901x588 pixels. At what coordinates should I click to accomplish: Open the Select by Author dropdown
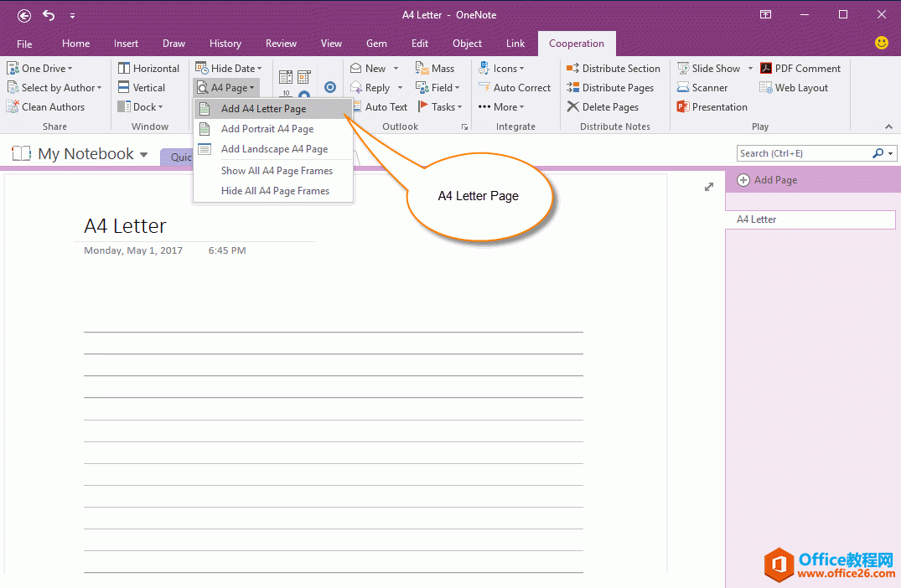click(x=58, y=88)
